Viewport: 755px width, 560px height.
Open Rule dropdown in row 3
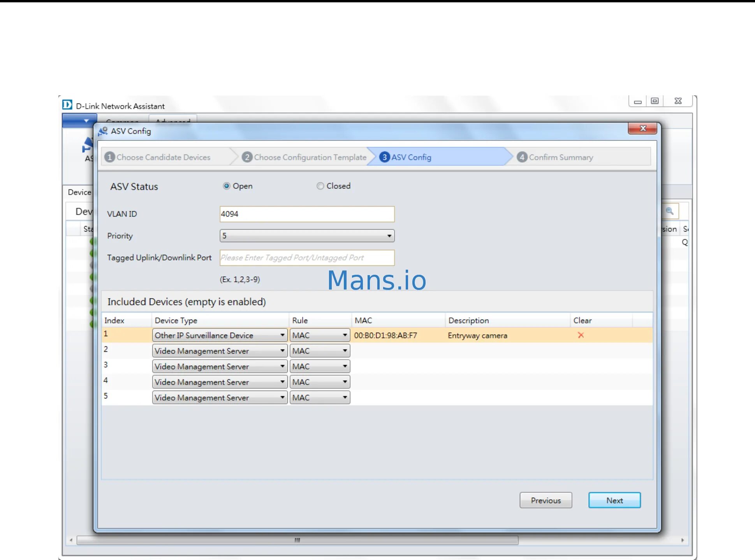point(320,366)
